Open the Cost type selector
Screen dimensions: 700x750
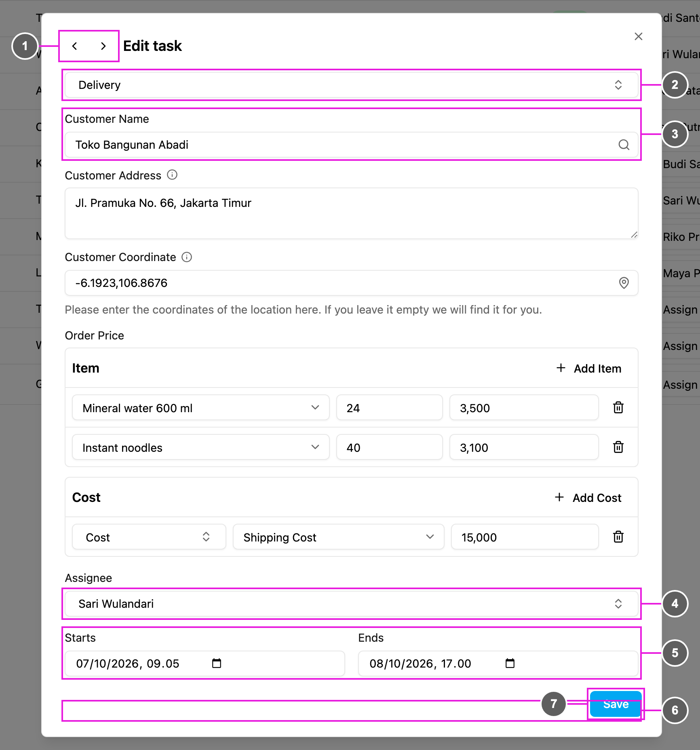(149, 537)
